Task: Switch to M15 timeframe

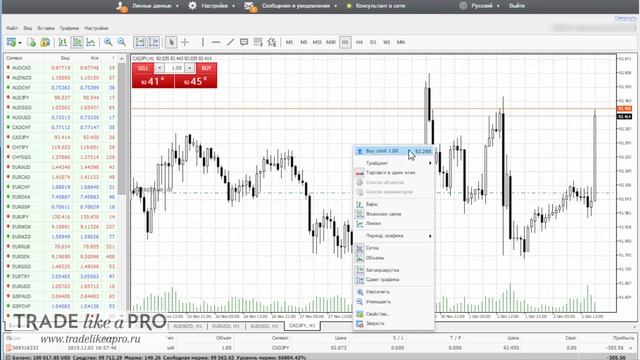Action: (x=317, y=42)
